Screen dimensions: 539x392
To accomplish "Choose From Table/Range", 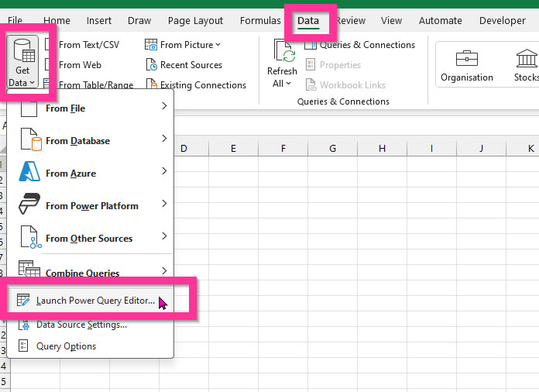I will pos(96,84).
